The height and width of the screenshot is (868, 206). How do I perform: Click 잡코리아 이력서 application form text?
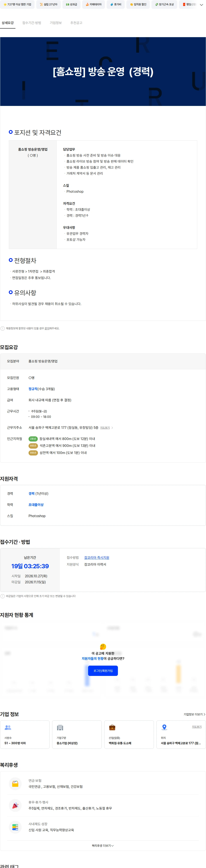tap(95, 564)
